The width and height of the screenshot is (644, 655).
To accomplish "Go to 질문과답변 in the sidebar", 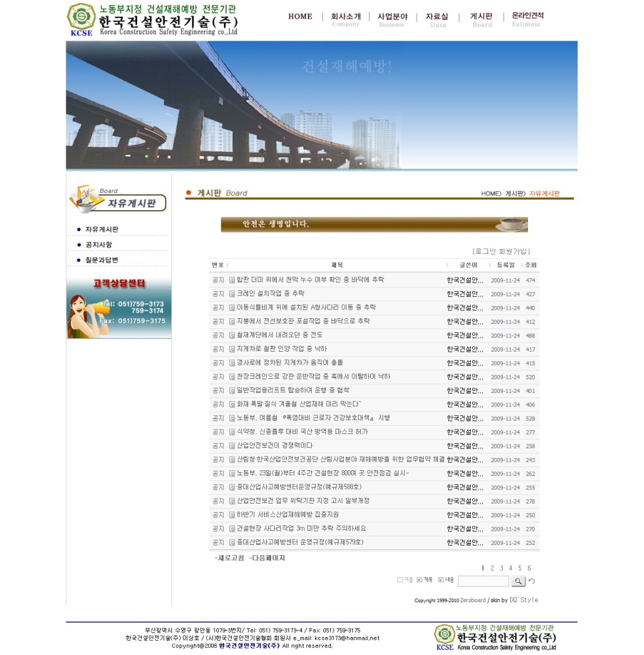I will click(x=102, y=260).
